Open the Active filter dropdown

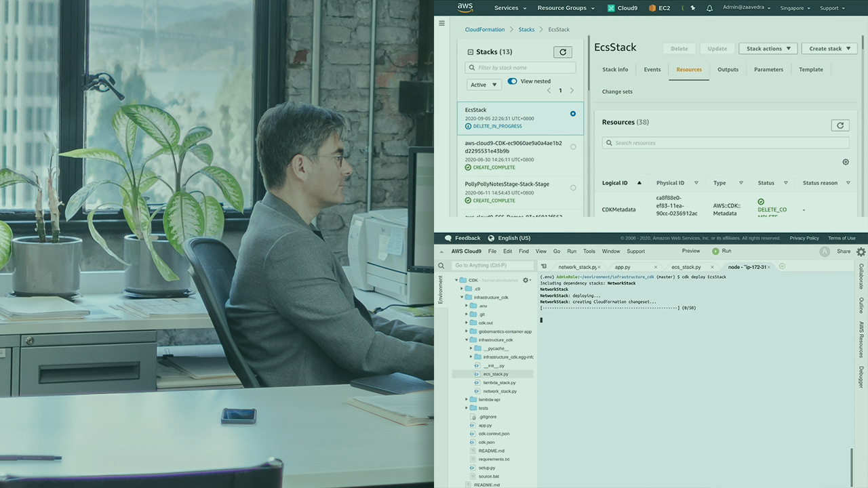point(483,84)
